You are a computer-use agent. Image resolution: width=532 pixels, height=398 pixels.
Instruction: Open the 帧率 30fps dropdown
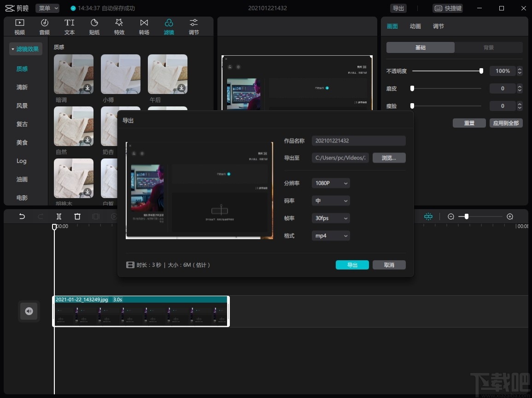pos(331,218)
